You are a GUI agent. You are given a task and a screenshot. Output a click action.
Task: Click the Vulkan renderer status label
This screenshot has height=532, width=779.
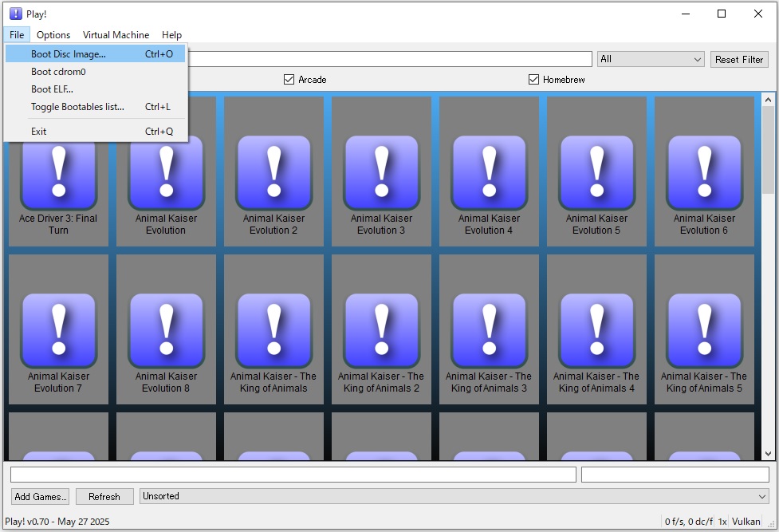tap(746, 521)
